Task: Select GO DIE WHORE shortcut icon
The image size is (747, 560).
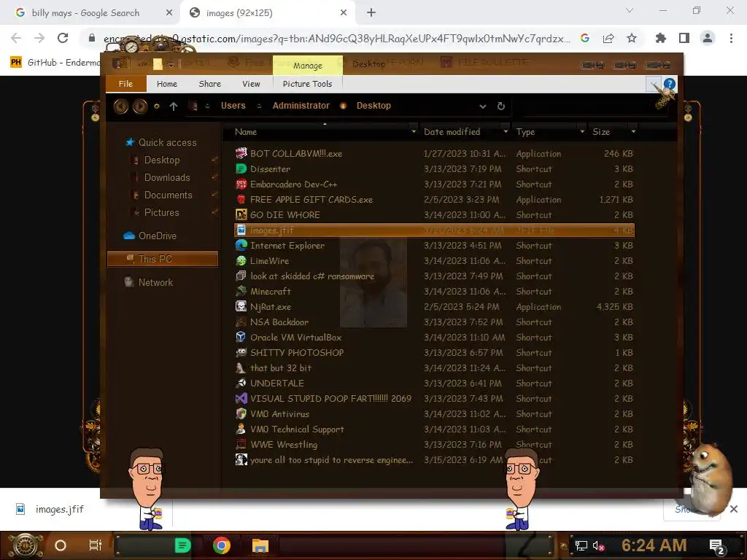Action: 241,215
